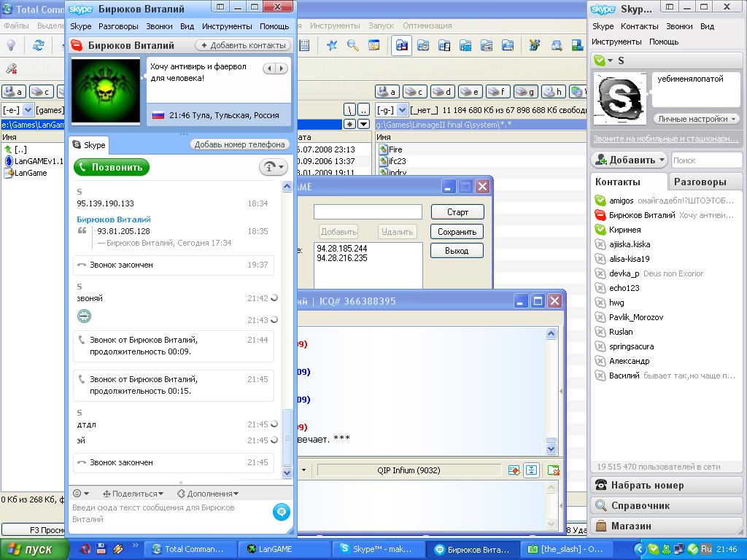Click Добавить контакты in the chat header
This screenshot has height=560, width=747.
243,45
